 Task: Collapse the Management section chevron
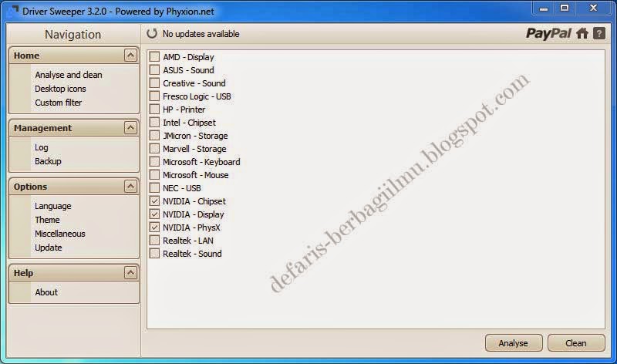130,128
